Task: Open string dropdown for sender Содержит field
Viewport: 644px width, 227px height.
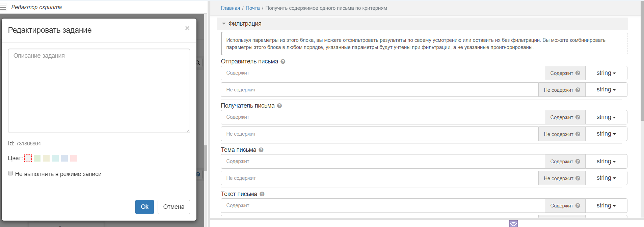Action: coord(606,73)
